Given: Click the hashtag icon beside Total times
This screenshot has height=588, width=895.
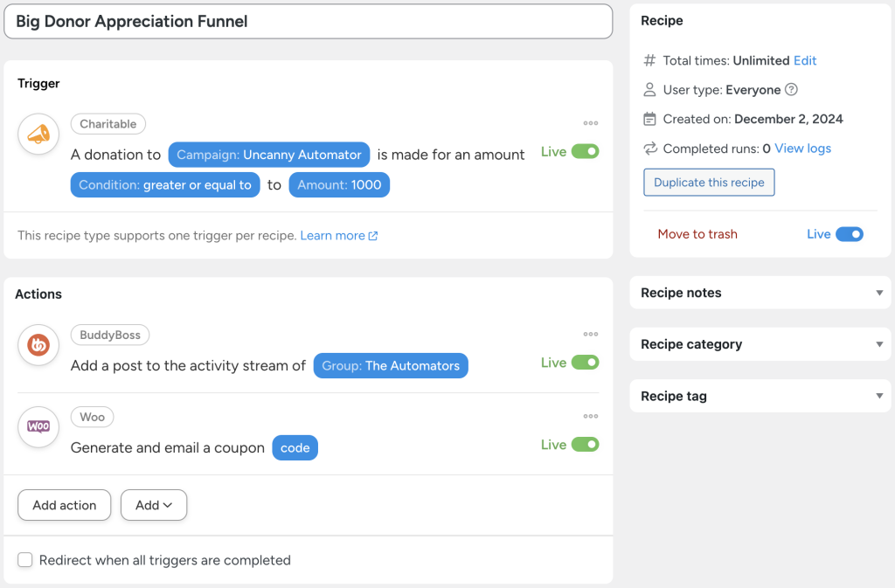Looking at the screenshot, I should (x=649, y=60).
